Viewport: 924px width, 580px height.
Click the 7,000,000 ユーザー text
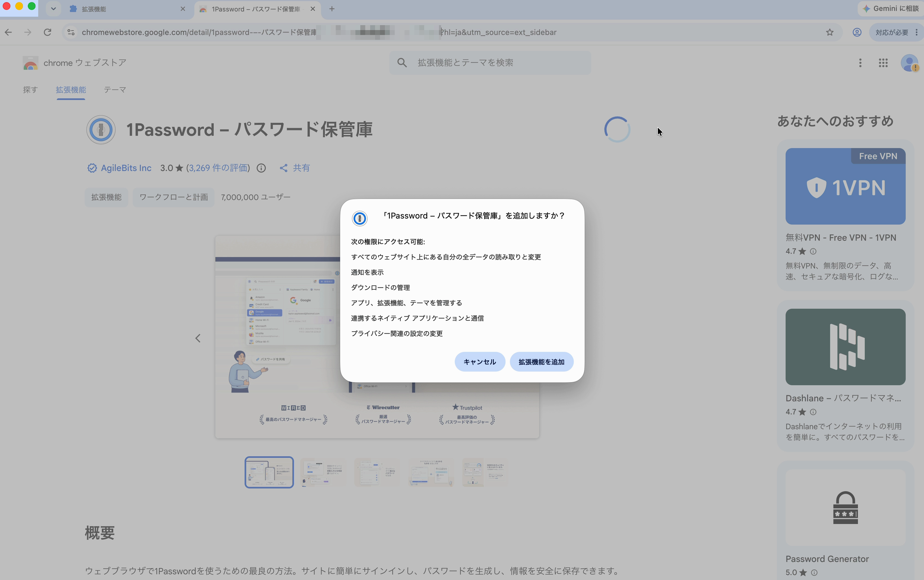point(255,197)
